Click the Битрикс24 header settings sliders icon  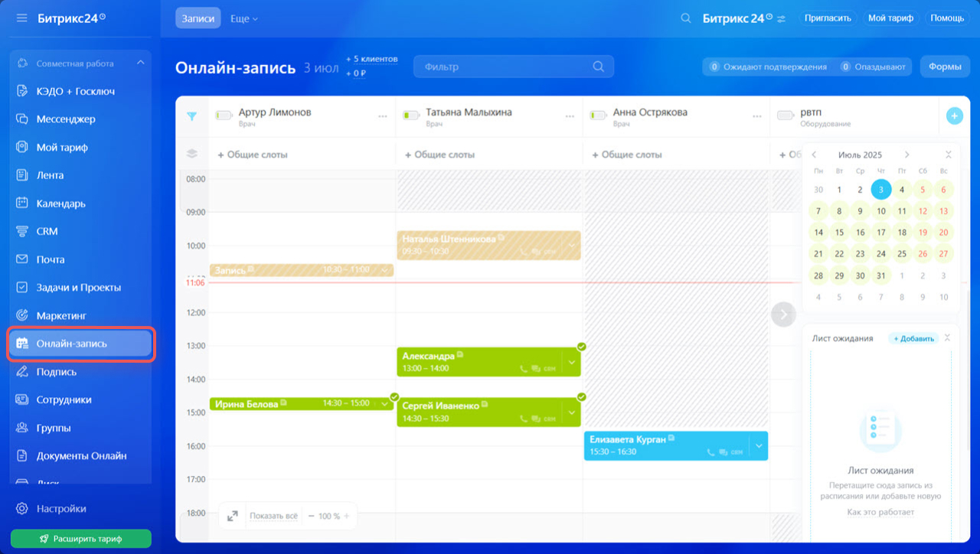pos(782,18)
